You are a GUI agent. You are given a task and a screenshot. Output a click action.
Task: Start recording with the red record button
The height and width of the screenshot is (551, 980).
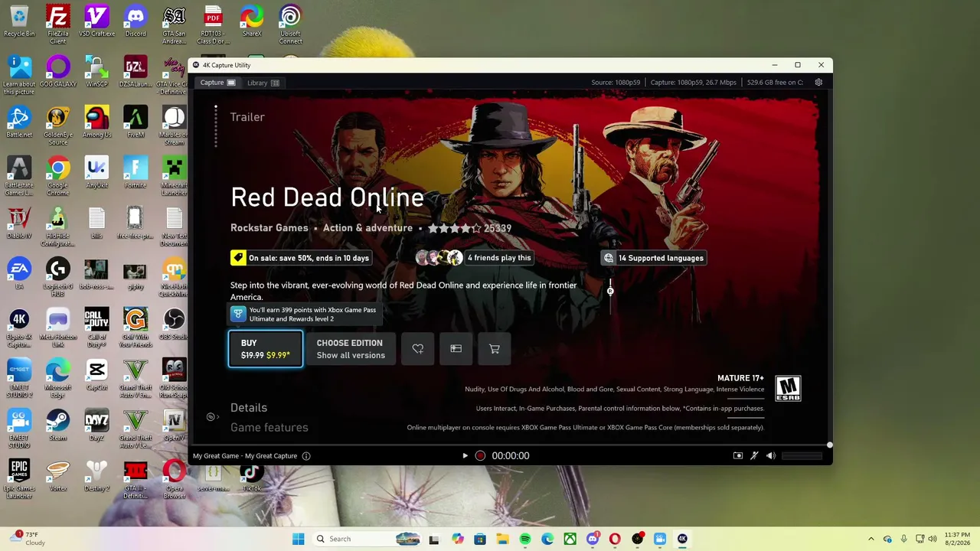point(480,456)
